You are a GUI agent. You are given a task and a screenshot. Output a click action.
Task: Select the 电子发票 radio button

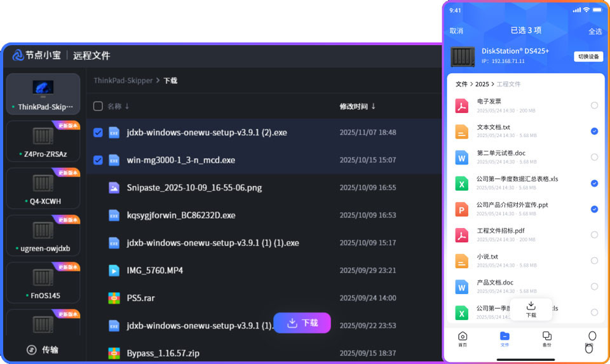(594, 105)
